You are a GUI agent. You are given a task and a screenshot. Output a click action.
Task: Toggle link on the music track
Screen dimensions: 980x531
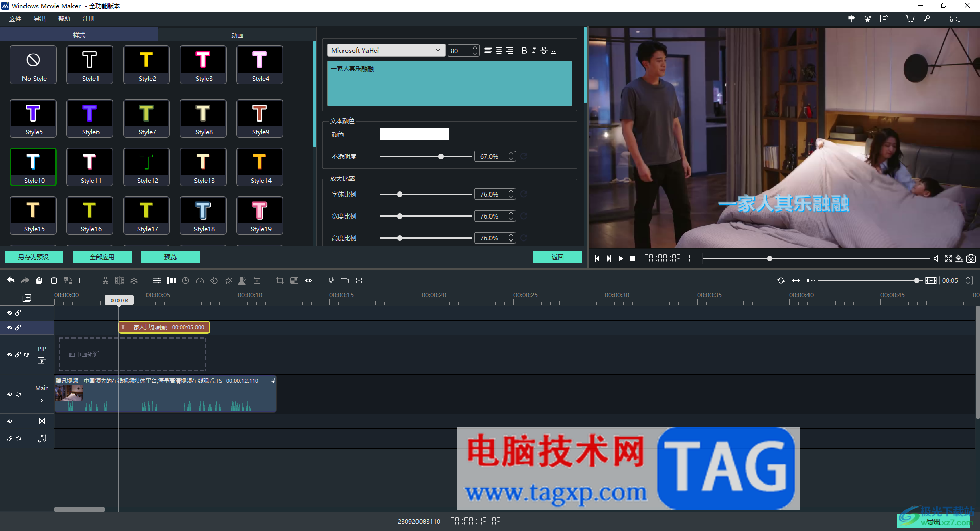tap(10, 439)
